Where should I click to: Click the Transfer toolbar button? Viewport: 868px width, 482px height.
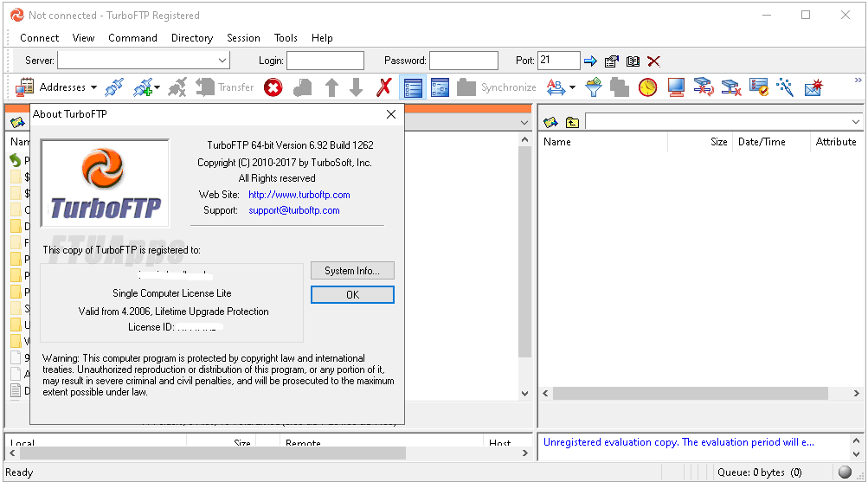point(225,87)
